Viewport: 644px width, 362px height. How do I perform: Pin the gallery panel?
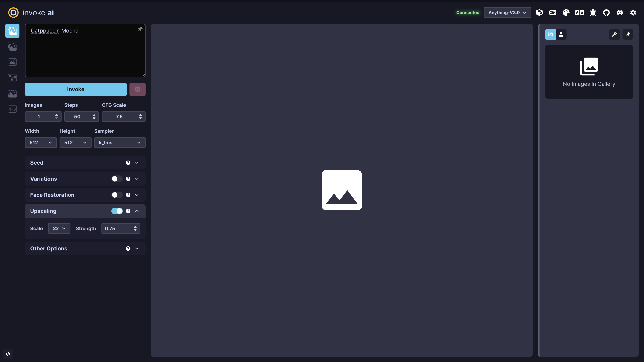coord(628,35)
